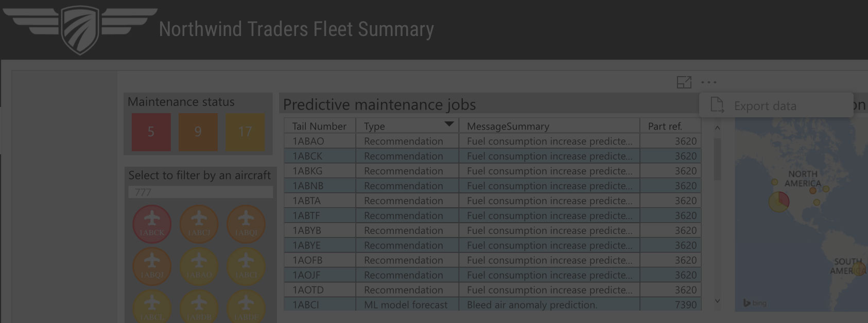Choose the 1ABCI aircraft circle icon
This screenshot has height=323, width=868.
click(x=246, y=267)
